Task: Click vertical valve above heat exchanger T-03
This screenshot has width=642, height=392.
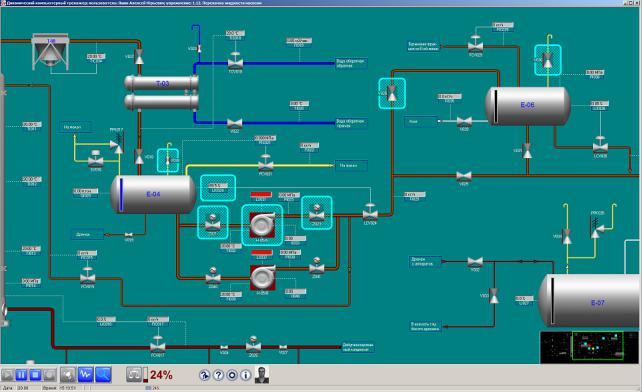Action: (139, 57)
